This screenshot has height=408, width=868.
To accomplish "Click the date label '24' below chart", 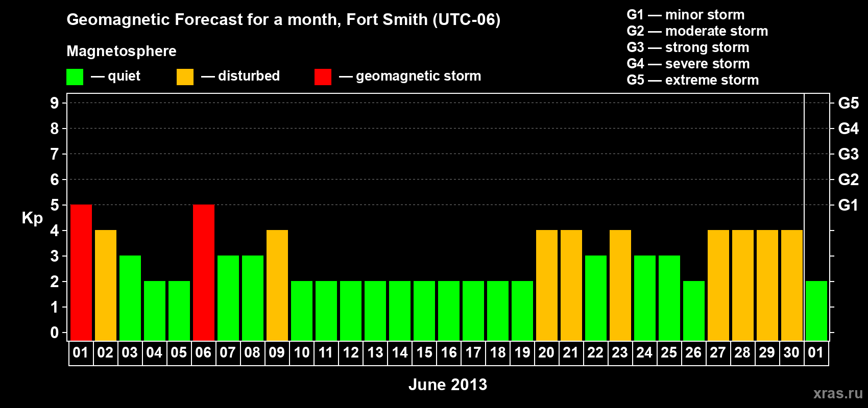I will pos(644,353).
